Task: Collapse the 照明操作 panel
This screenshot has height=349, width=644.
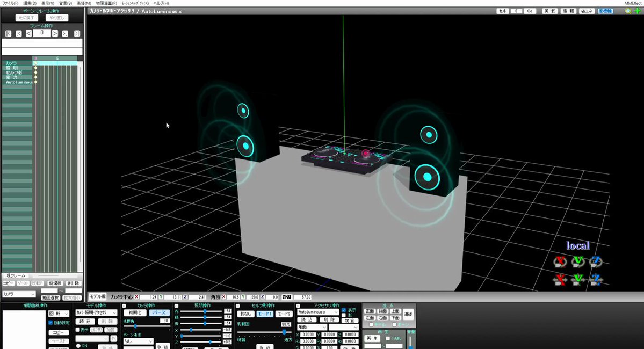Action: point(176,306)
